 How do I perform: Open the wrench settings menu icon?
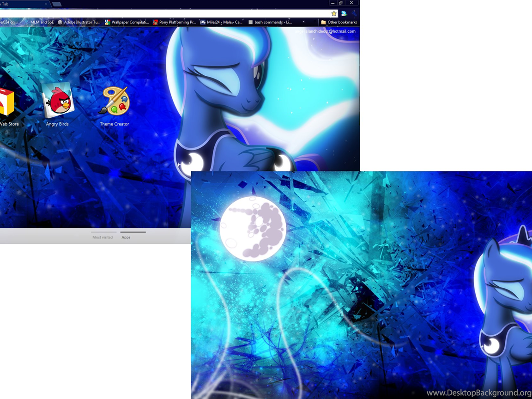pos(354,13)
